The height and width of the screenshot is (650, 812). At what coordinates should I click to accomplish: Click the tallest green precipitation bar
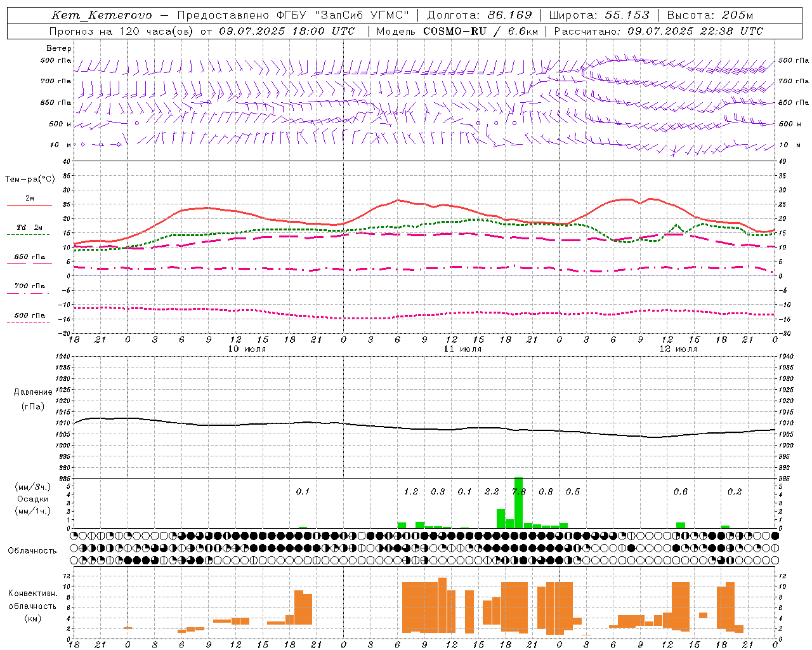tap(518, 503)
